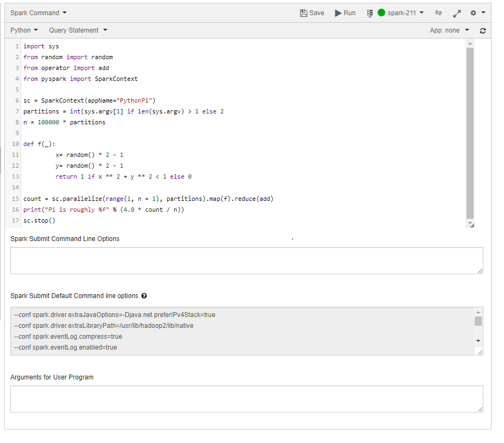Click the Spark Submit Command Line Options field
The height and width of the screenshot is (443, 504).
pyautogui.click(x=247, y=260)
